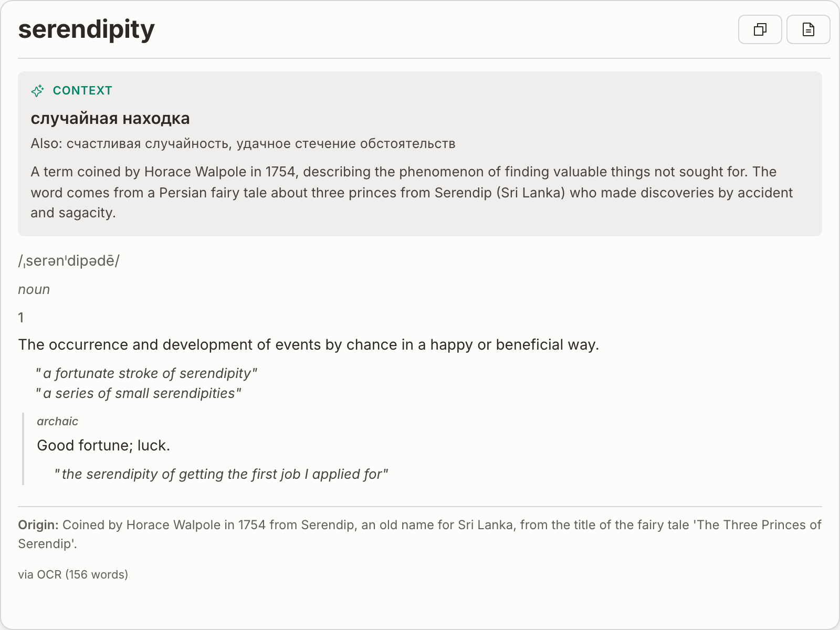Screen dimensions: 840x630
Task: Click the via OCR (156 words) link
Action: click(x=73, y=574)
